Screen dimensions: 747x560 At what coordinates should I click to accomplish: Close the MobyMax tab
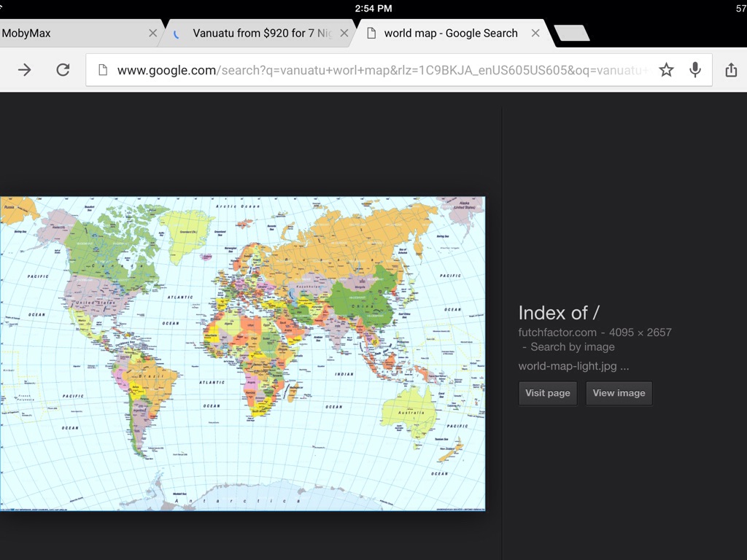152,34
